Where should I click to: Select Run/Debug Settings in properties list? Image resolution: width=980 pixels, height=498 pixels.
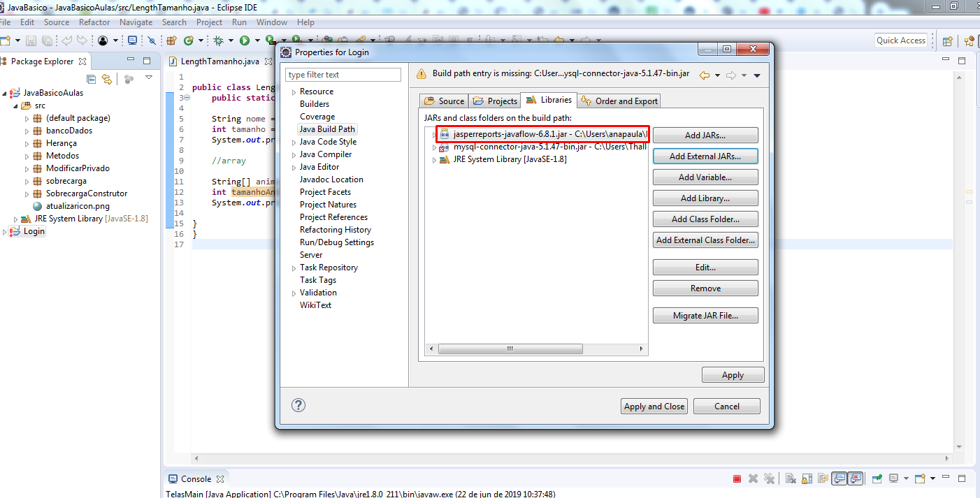coord(337,242)
